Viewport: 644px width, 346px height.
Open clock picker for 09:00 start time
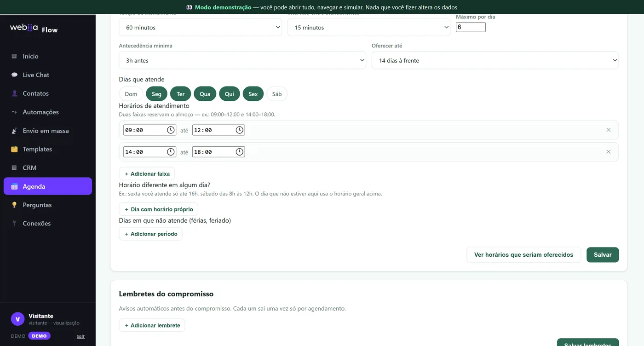click(x=171, y=130)
